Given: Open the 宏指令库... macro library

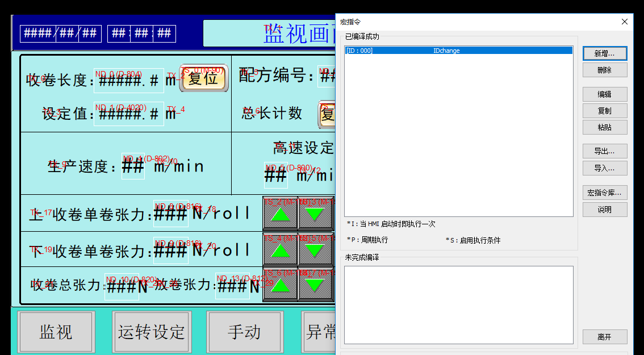Looking at the screenshot, I should click(x=604, y=193).
